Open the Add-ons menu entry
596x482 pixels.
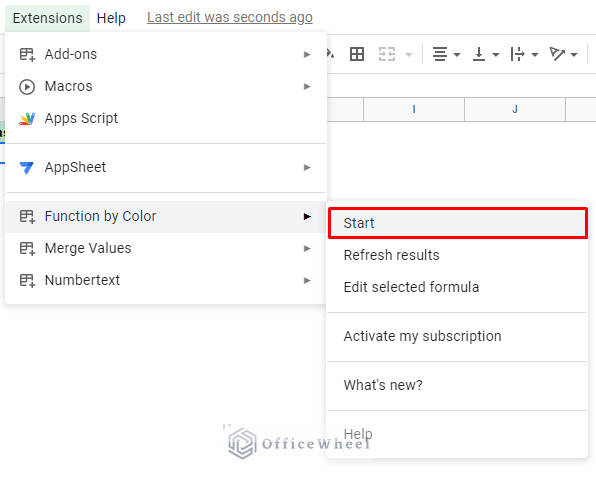pyautogui.click(x=166, y=54)
